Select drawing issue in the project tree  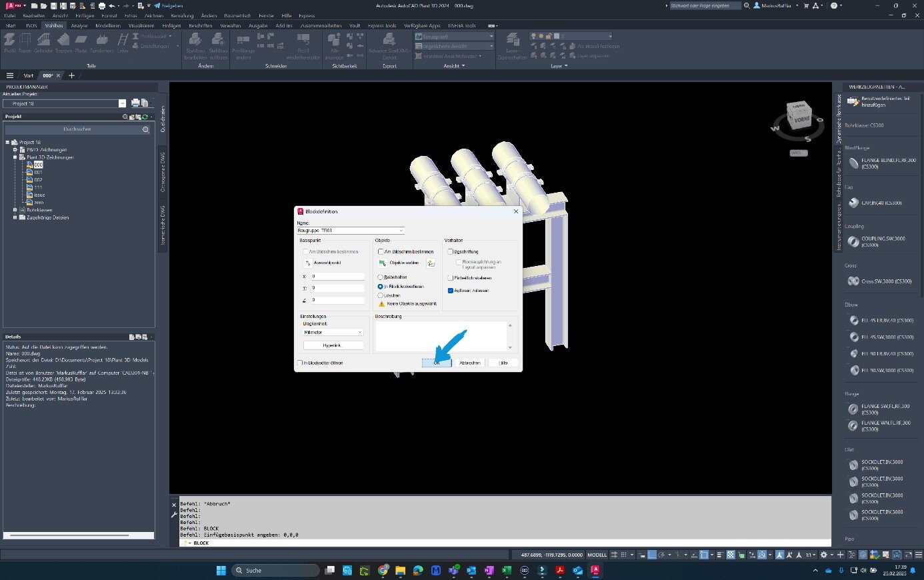[x=39, y=195]
